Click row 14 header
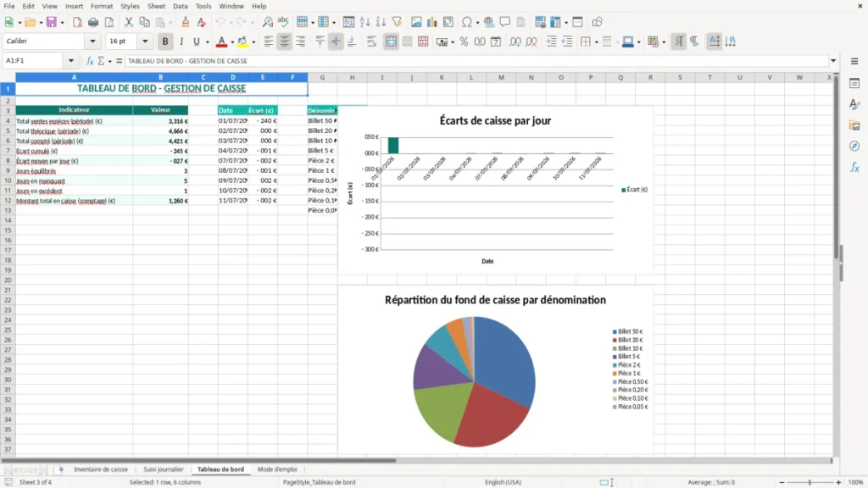This screenshot has width=868, height=488. click(8, 220)
